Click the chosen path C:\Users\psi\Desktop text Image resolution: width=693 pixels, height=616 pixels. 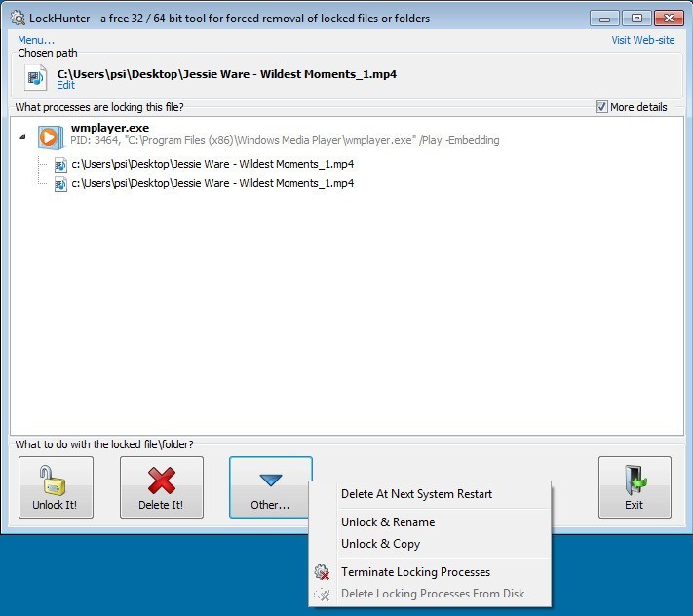227,74
